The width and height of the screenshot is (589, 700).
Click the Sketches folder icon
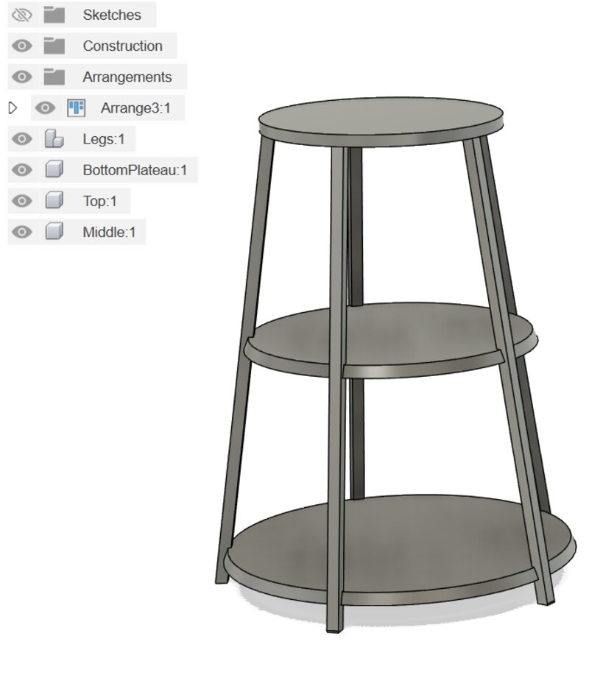(x=54, y=15)
